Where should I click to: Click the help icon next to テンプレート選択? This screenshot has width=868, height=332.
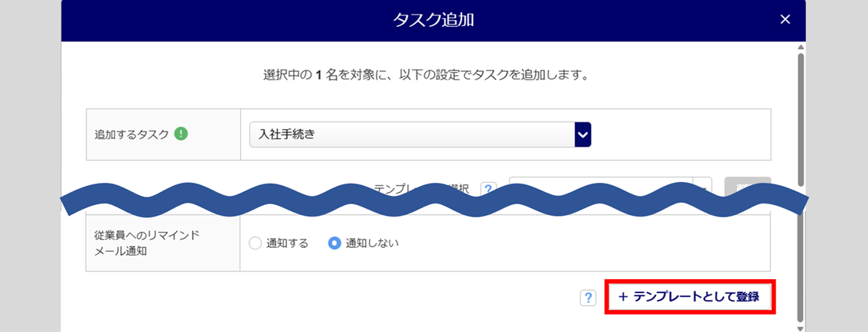click(x=488, y=189)
